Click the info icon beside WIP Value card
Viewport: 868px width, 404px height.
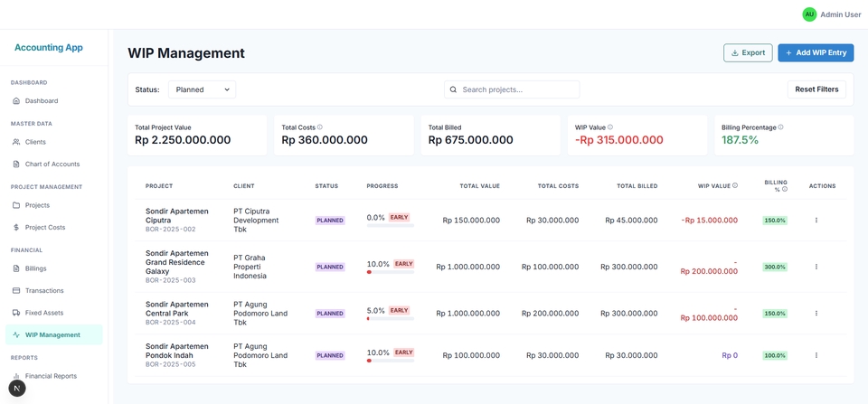610,127
